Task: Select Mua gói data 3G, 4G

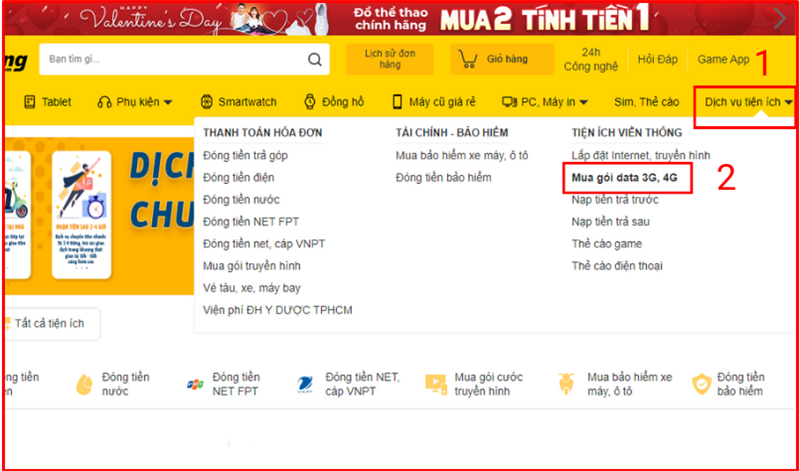Action: (625, 178)
